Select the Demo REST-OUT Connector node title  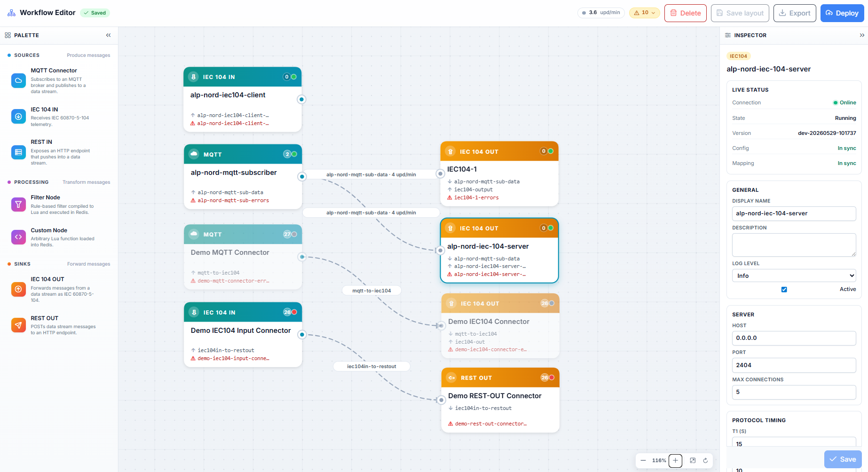point(495,396)
